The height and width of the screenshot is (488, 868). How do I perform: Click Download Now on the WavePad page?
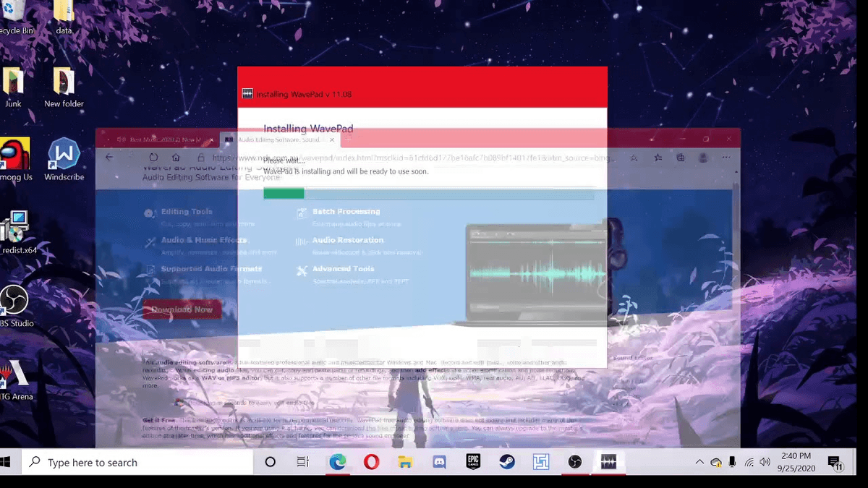182,309
